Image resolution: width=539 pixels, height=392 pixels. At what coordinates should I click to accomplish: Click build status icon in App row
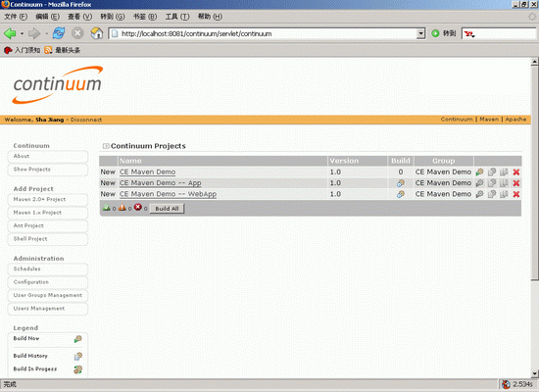[401, 183]
